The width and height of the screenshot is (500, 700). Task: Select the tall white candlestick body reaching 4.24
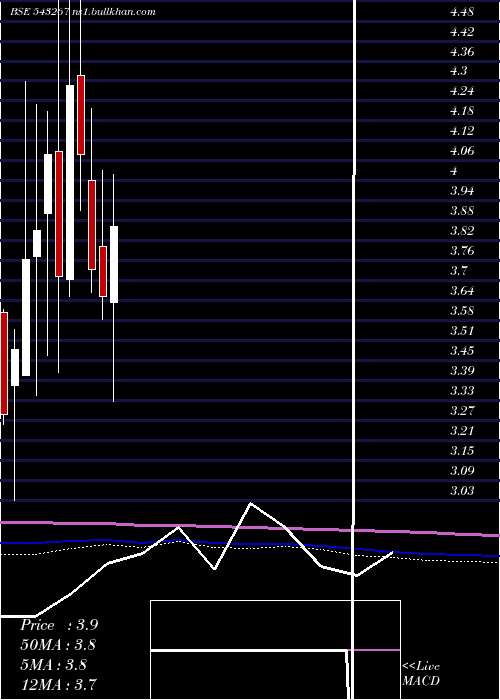[70, 182]
